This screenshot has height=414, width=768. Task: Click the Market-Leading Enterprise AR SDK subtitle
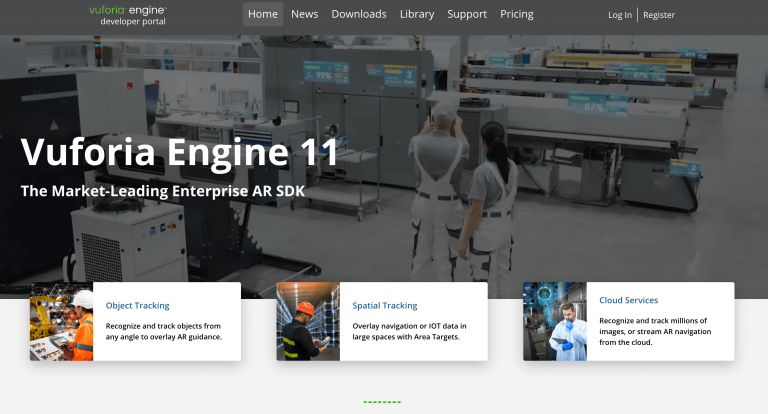(x=163, y=190)
